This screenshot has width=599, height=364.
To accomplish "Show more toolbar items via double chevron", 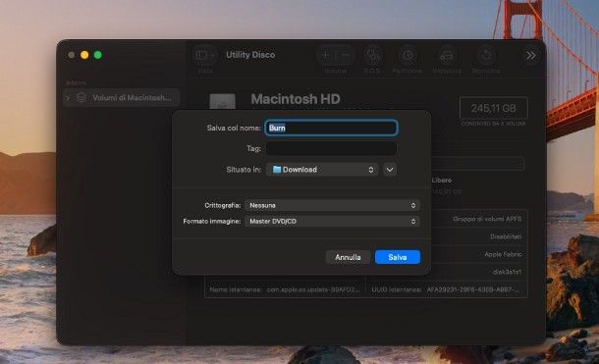I will click(x=531, y=56).
